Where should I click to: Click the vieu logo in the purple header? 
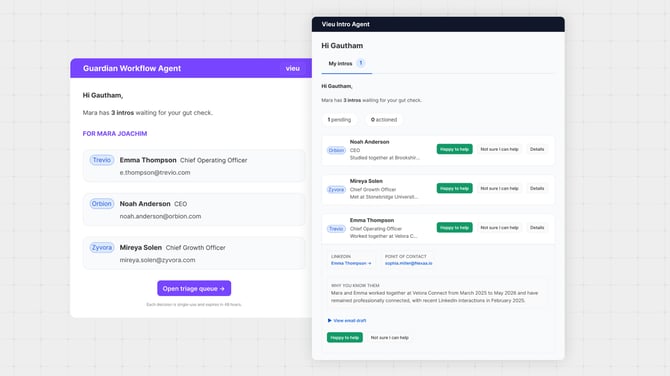pos(293,68)
